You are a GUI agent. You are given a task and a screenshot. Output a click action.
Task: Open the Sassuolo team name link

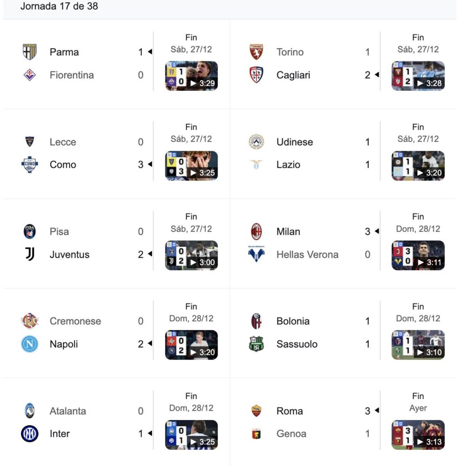coord(297,344)
